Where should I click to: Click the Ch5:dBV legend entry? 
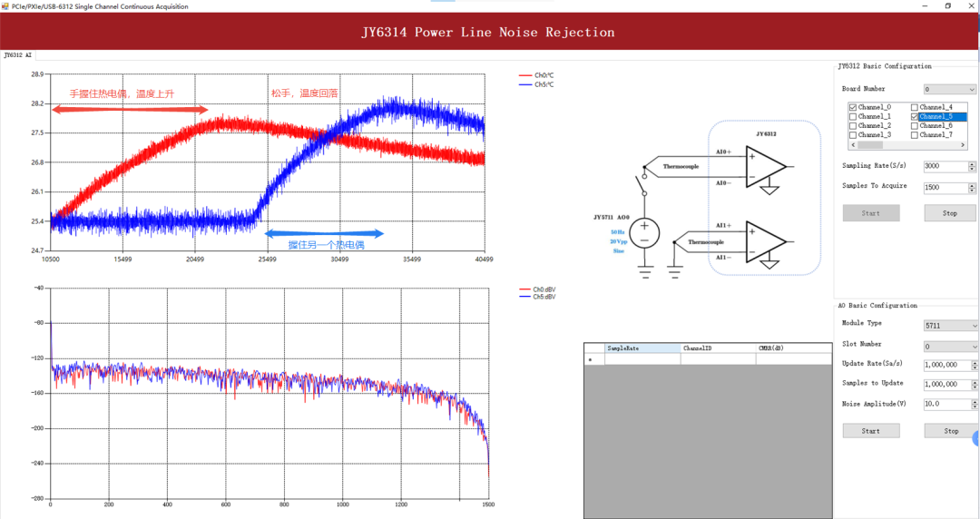537,297
